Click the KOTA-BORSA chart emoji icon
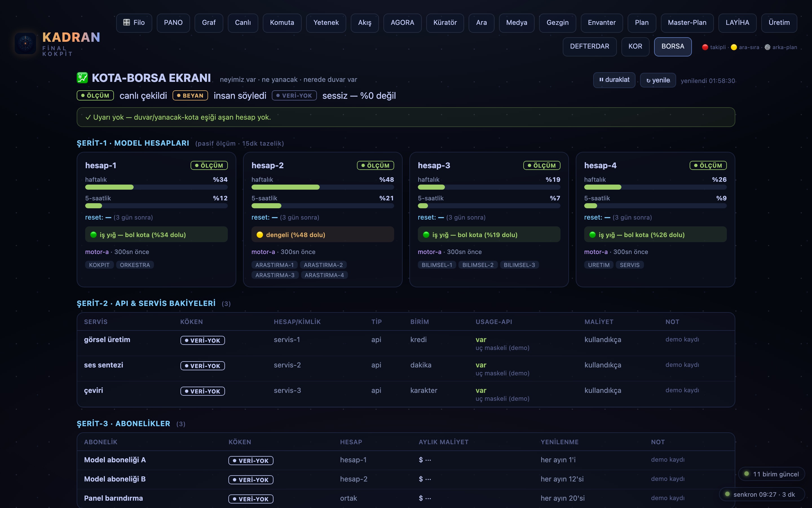 [82, 78]
